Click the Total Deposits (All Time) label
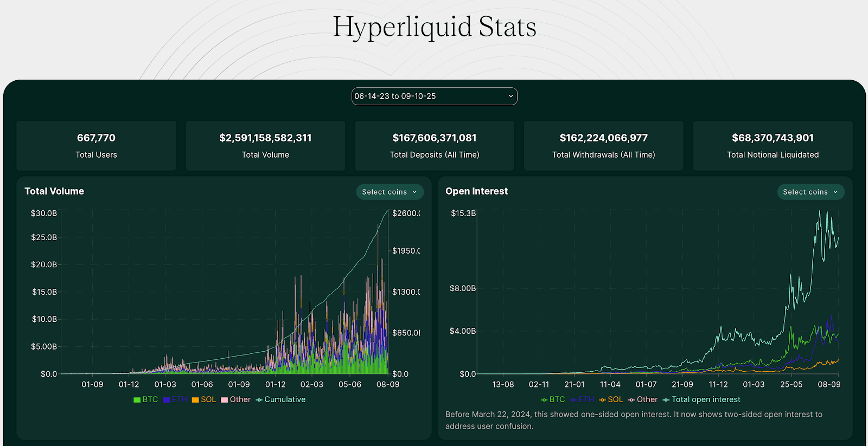Viewport: 868px width, 446px height. click(435, 155)
